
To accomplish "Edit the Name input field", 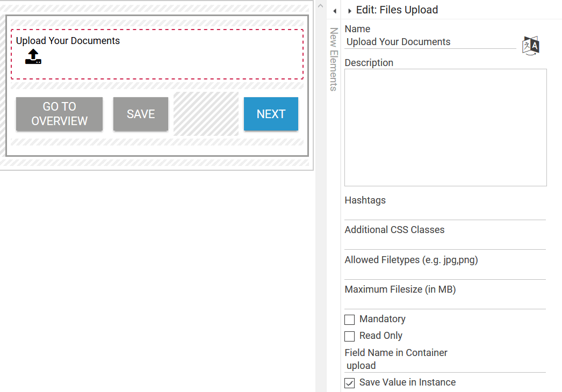I will (x=430, y=42).
